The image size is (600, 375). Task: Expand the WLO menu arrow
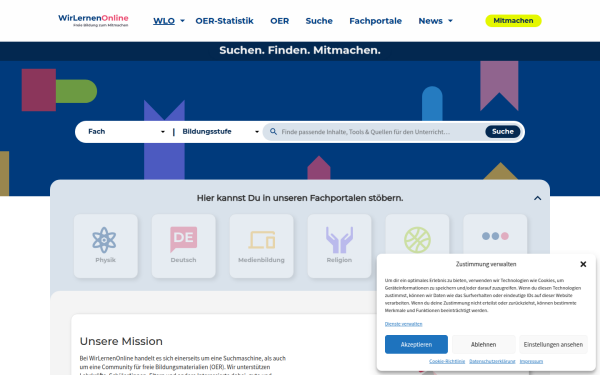(x=183, y=21)
